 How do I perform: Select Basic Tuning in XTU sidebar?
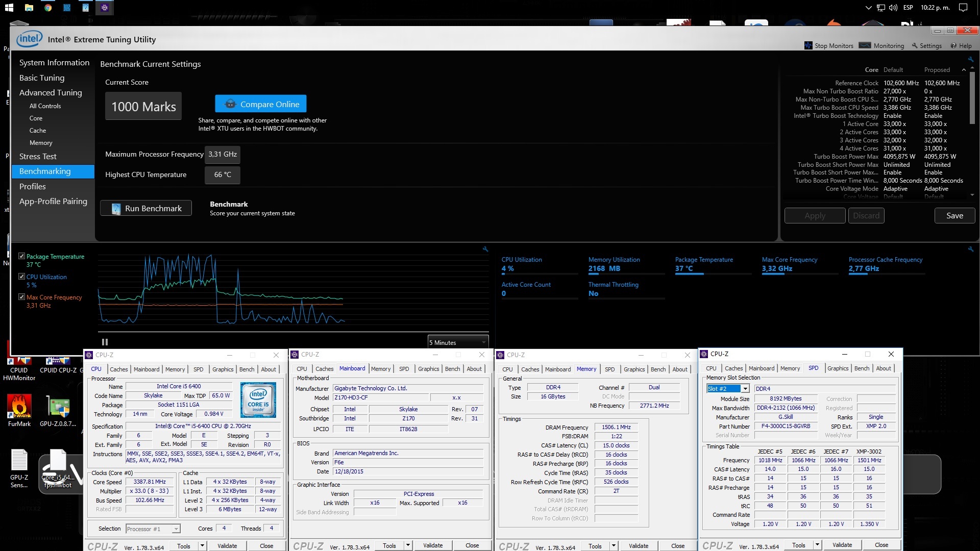pos(42,78)
